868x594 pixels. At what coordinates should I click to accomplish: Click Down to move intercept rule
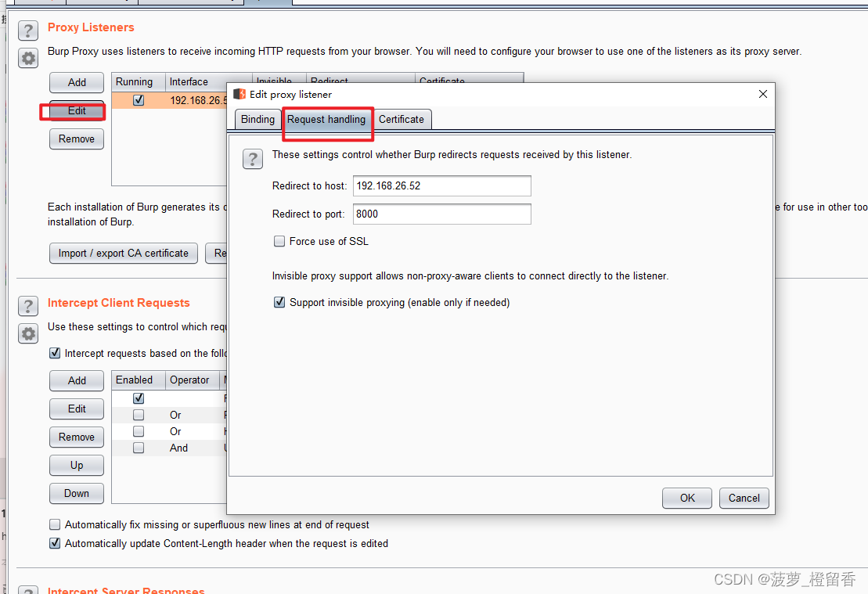tap(77, 493)
